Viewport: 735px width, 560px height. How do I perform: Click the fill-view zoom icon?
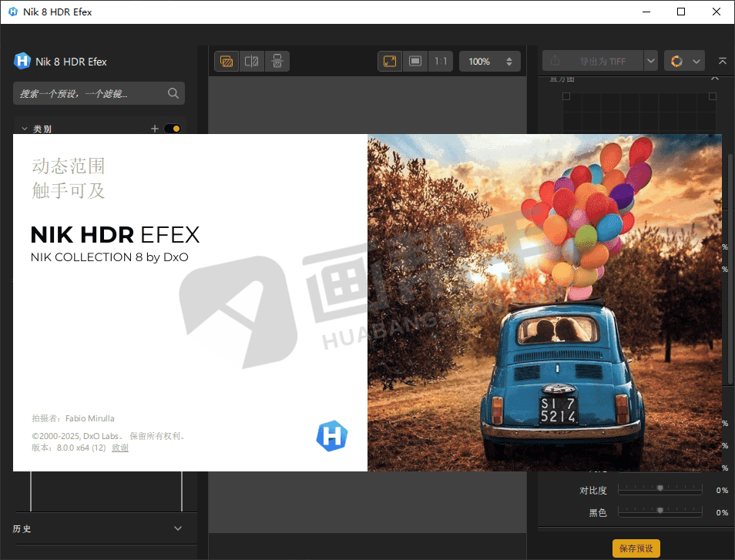[415, 62]
